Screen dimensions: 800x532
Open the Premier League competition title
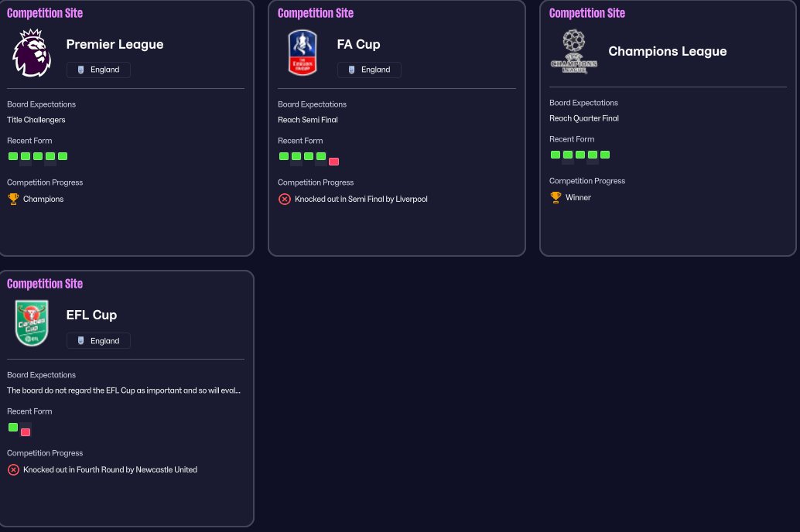click(x=115, y=44)
